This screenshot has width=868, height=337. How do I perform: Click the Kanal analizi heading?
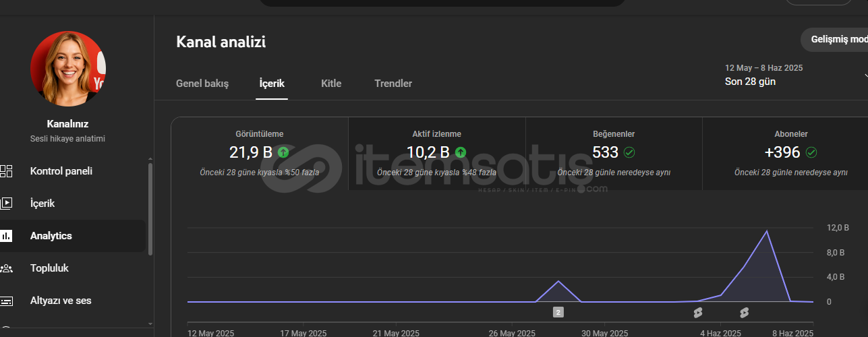[x=221, y=42]
